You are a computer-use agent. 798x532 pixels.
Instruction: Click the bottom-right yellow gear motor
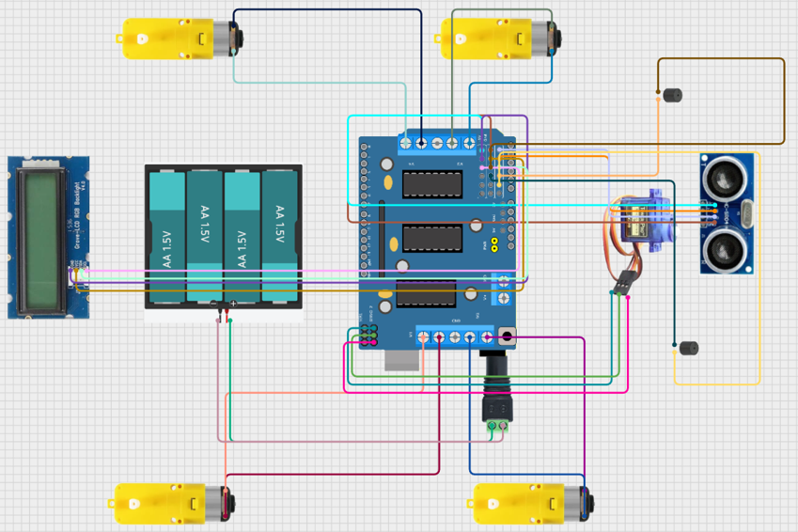(x=526, y=503)
